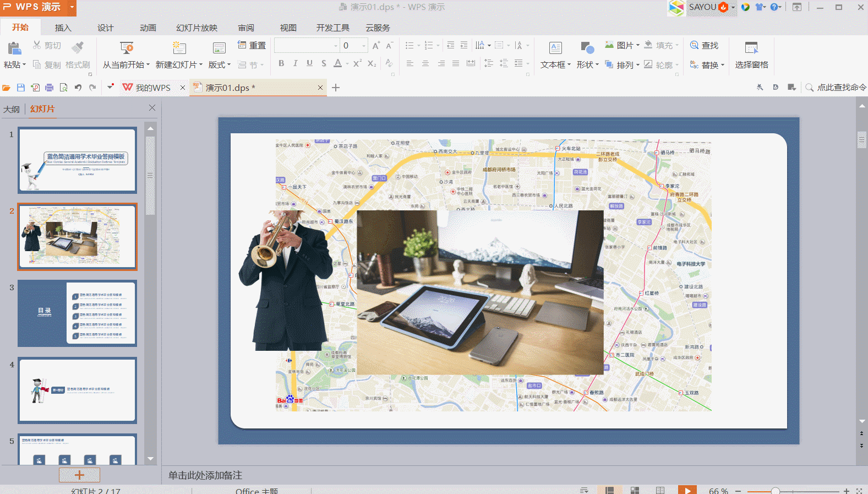The image size is (868, 494).
Task: Select slide 3 thumbnail (目录)
Action: click(x=77, y=313)
